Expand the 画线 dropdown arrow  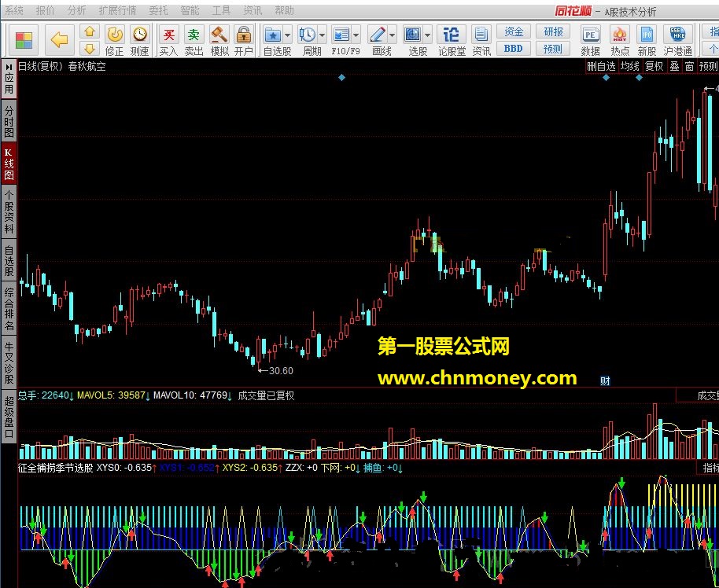392,35
